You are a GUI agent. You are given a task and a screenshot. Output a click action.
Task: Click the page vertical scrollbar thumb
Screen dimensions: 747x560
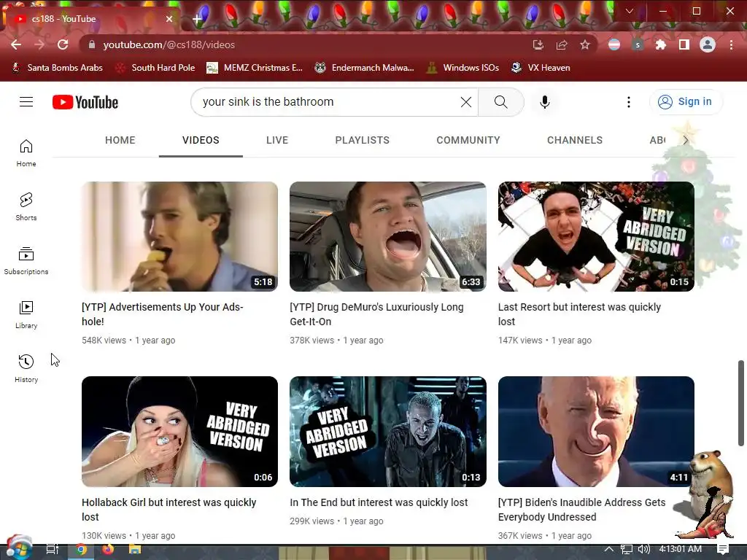tap(741, 403)
